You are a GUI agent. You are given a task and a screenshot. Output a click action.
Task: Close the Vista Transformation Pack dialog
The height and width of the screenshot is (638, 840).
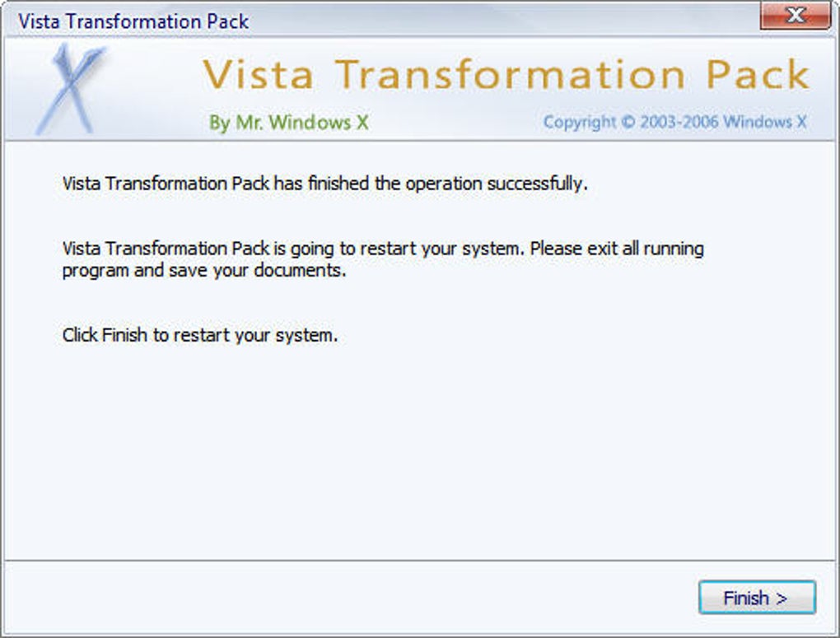[x=796, y=15]
